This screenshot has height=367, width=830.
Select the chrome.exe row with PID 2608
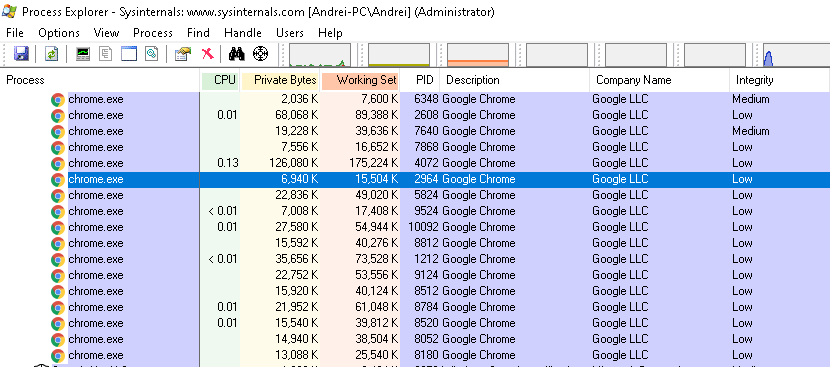pos(415,115)
